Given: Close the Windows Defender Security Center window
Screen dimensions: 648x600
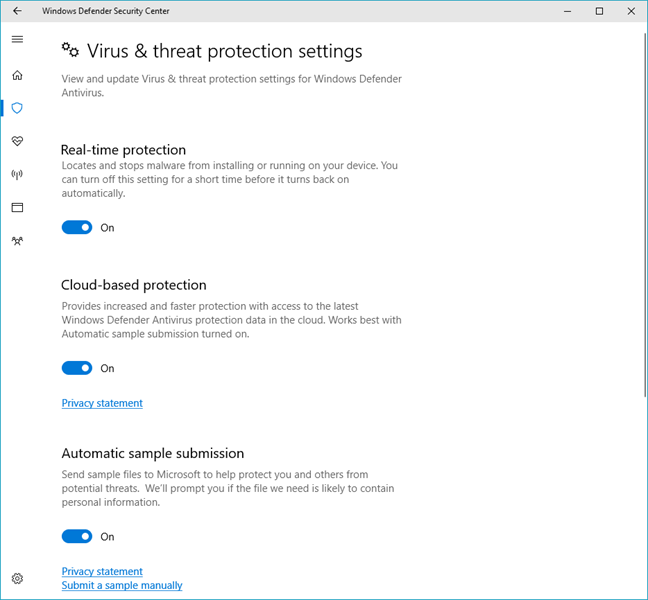Looking at the screenshot, I should click(631, 11).
